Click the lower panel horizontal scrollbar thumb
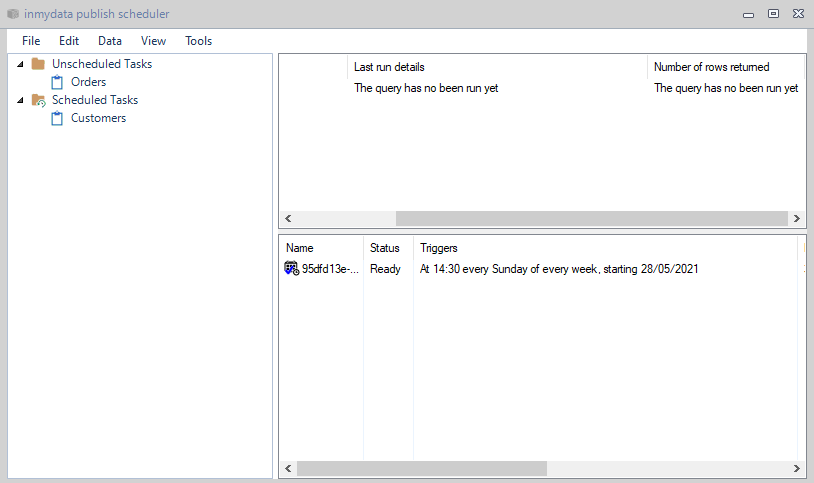This screenshot has width=814, height=483. pyautogui.click(x=422, y=468)
